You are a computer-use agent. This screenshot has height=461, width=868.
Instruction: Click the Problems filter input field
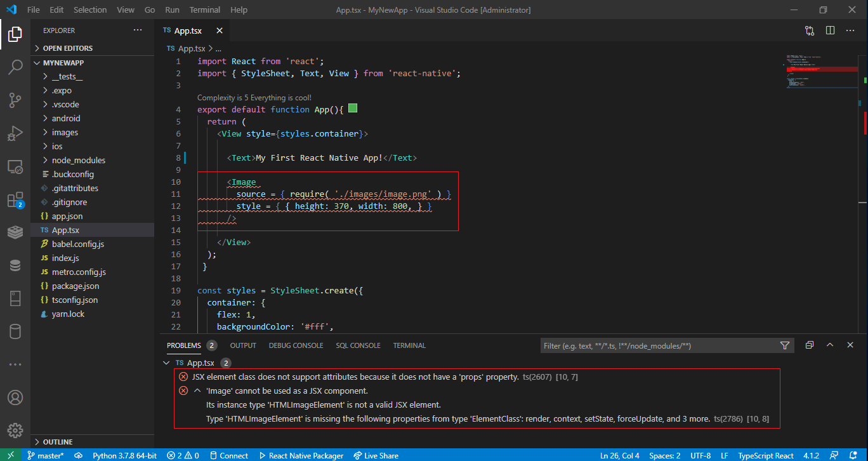pos(659,345)
